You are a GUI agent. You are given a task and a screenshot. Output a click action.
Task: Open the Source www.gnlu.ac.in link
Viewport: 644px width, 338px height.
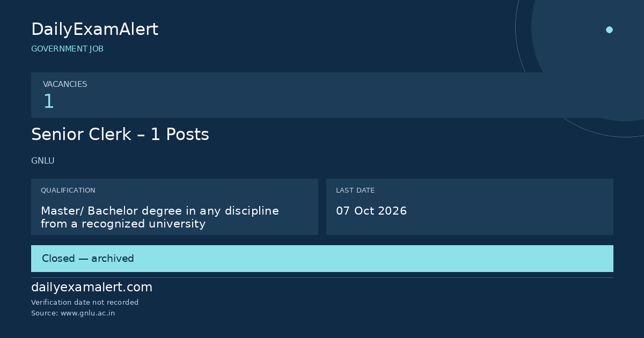pos(73,313)
